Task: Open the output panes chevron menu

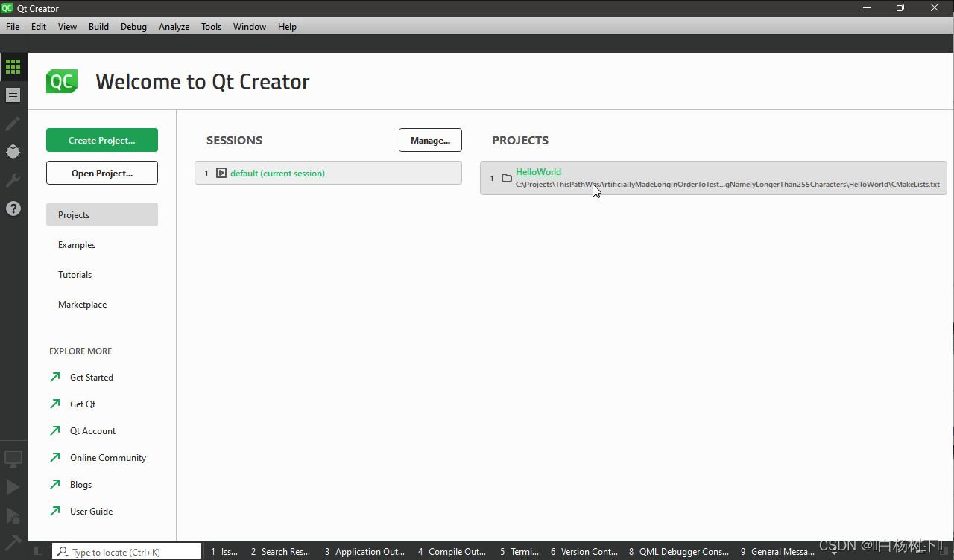Action: pyautogui.click(x=834, y=552)
